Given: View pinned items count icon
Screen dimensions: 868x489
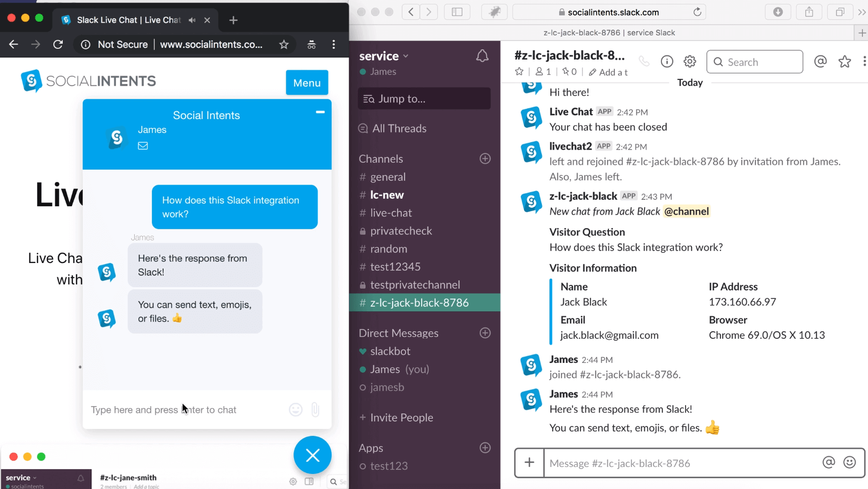Looking at the screenshot, I should 569,71.
